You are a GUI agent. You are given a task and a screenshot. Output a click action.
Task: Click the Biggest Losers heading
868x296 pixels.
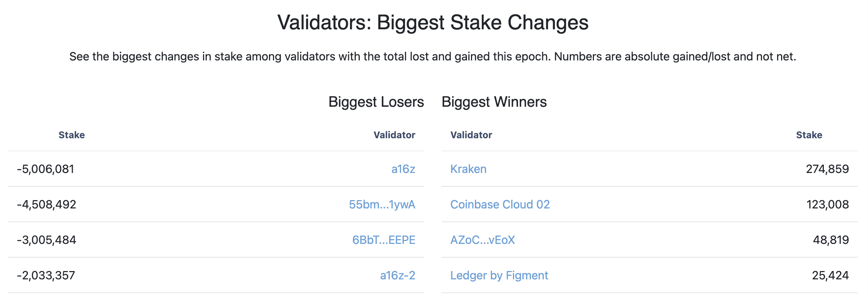click(x=376, y=102)
